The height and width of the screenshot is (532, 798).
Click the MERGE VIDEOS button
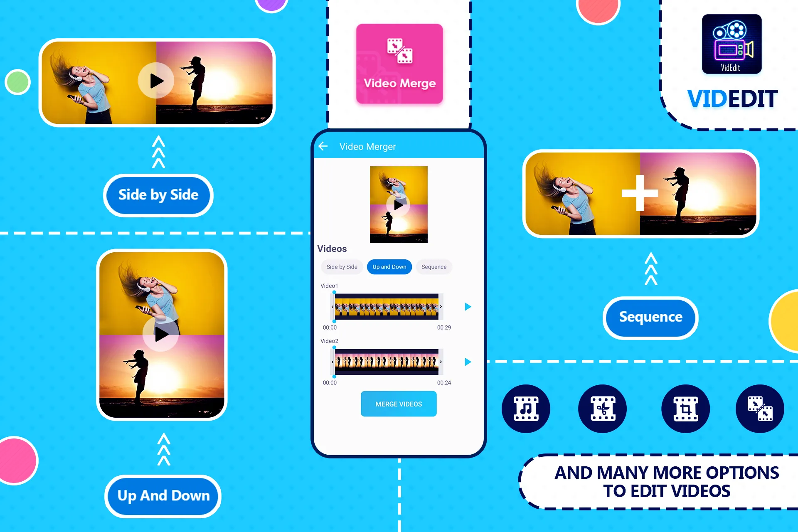pos(399,404)
